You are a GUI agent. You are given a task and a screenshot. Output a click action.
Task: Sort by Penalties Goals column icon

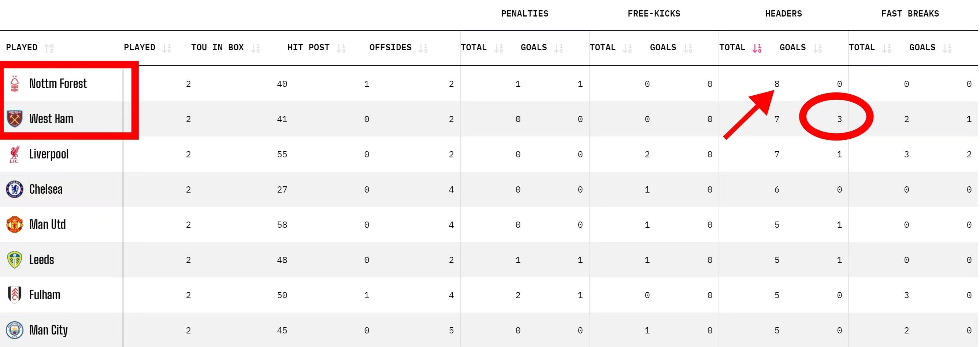tap(558, 48)
